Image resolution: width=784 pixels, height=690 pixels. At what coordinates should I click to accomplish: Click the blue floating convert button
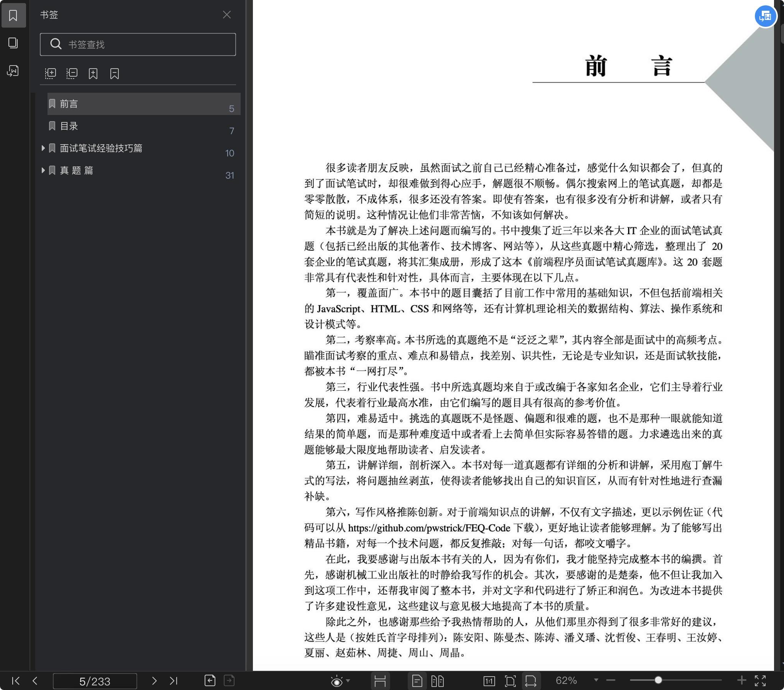click(766, 16)
